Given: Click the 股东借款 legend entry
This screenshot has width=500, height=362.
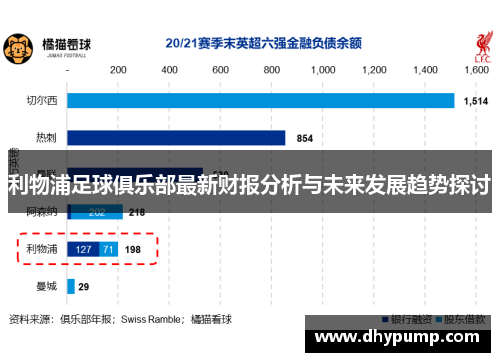Looking at the screenshot, I should click(x=460, y=320).
